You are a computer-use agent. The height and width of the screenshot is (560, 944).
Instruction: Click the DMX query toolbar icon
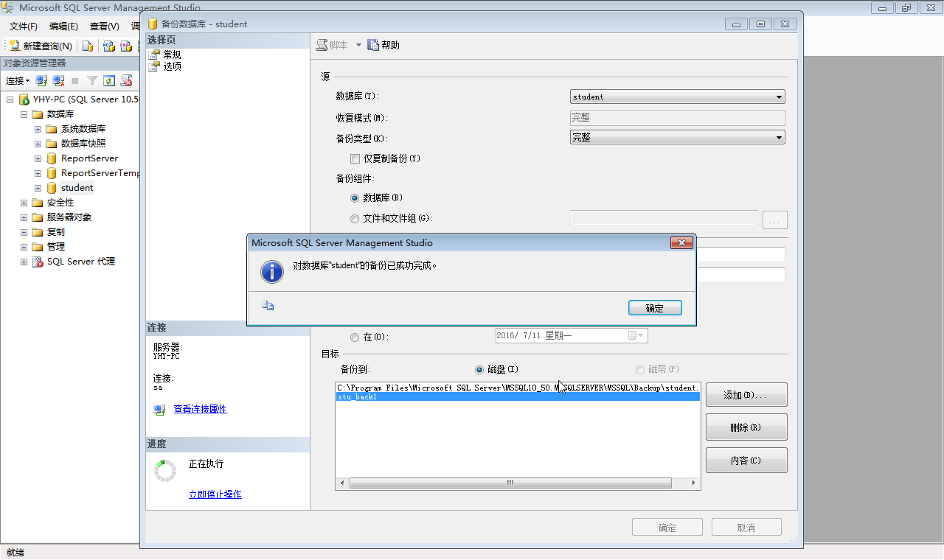[126, 46]
